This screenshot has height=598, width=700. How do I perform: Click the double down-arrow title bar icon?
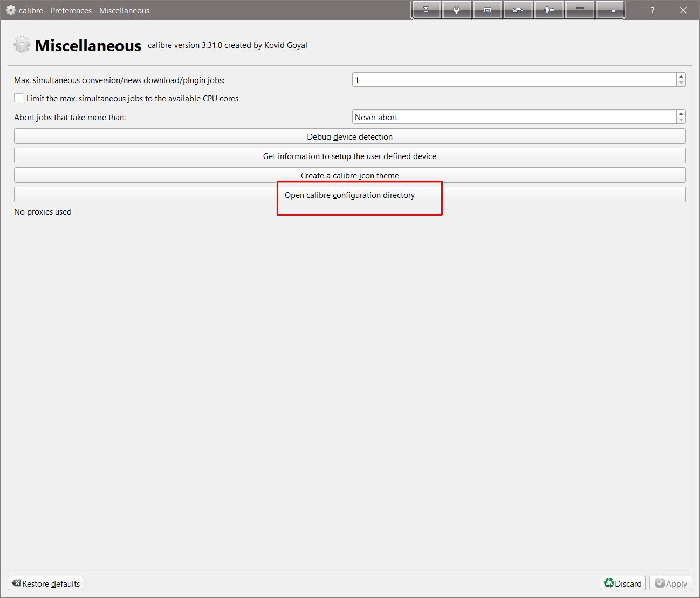426,10
